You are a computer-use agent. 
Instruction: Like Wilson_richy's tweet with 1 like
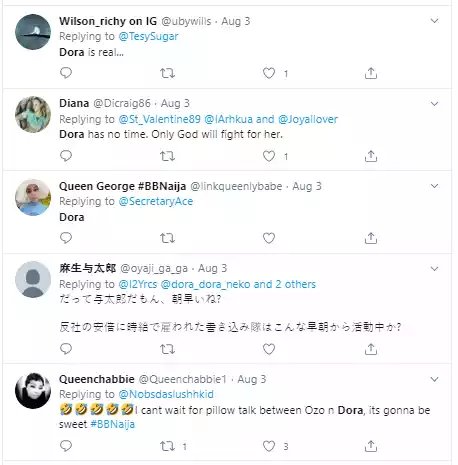(269, 73)
